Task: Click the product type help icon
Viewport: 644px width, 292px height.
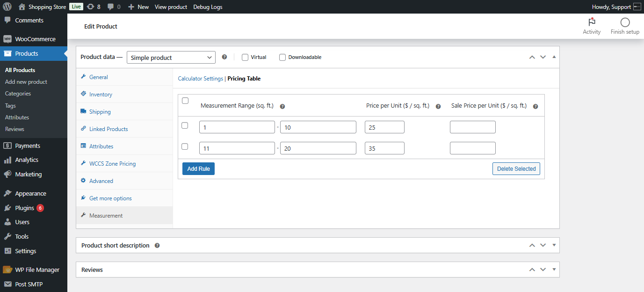Action: coord(224,57)
